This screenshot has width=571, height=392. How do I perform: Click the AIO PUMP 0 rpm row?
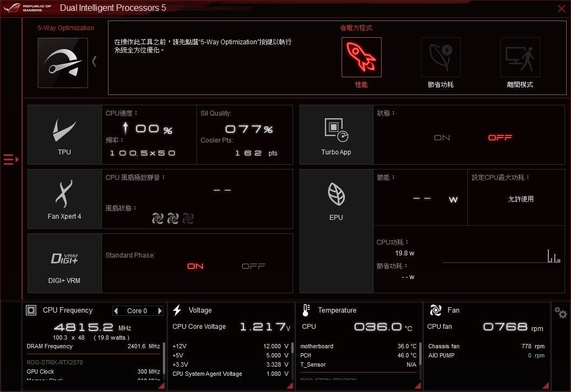[x=486, y=355]
